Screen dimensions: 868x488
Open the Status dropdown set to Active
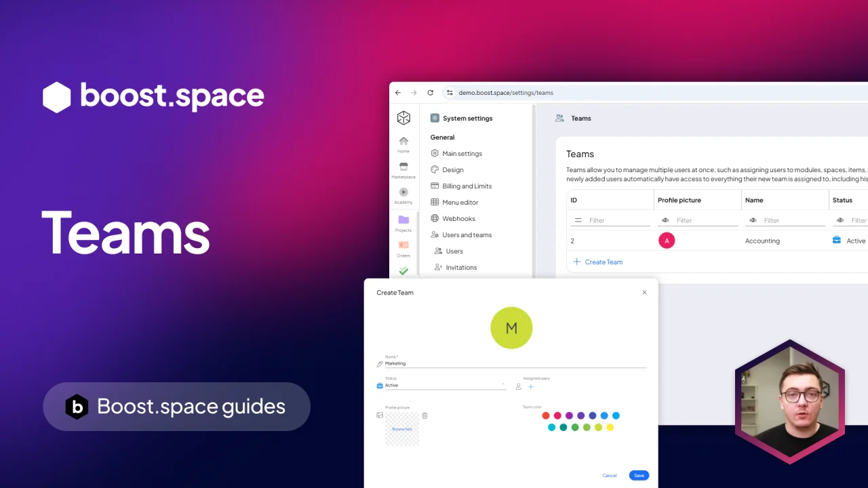[x=446, y=385]
